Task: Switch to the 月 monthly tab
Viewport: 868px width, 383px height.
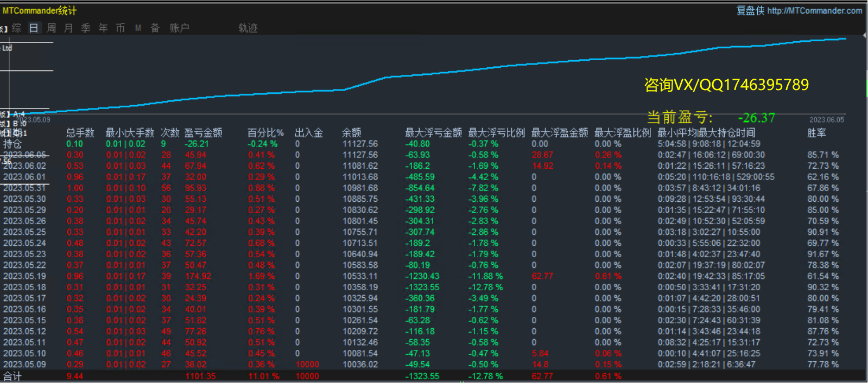Action: [x=68, y=28]
